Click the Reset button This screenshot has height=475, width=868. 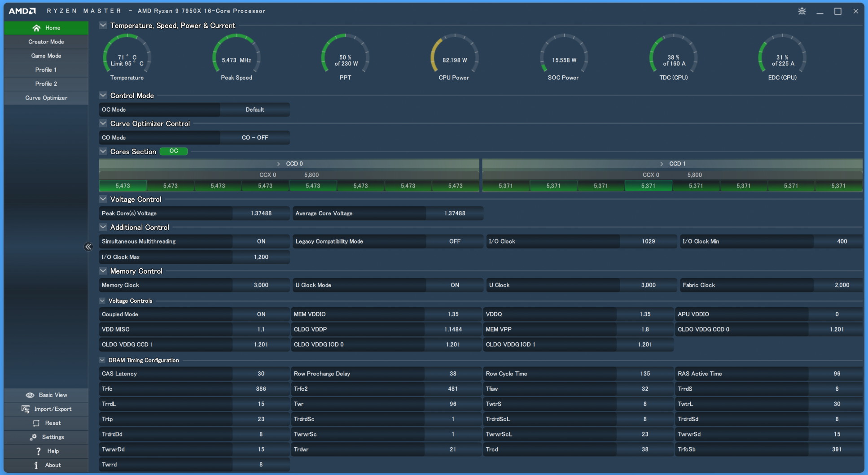pos(46,423)
